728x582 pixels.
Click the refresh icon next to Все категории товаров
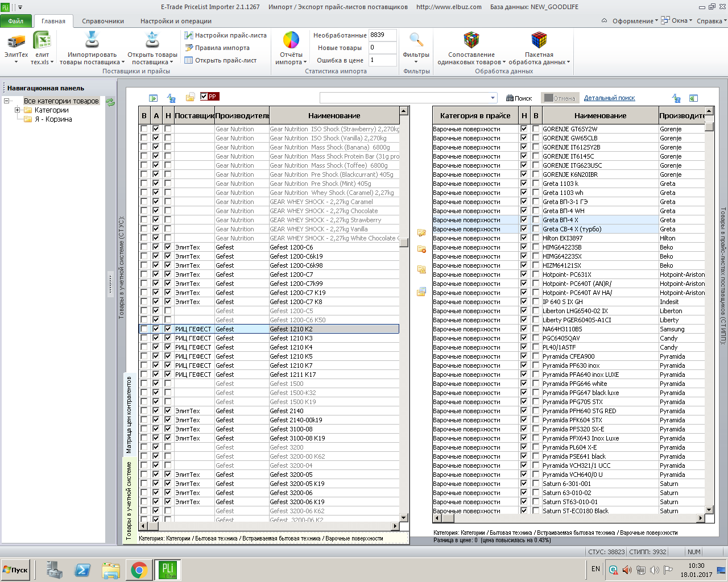click(x=110, y=102)
